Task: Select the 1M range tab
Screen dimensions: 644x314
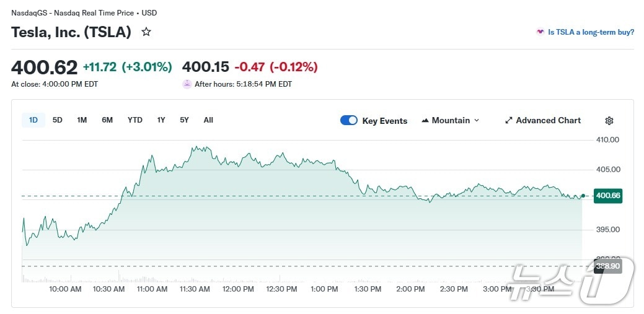Action: (x=82, y=120)
